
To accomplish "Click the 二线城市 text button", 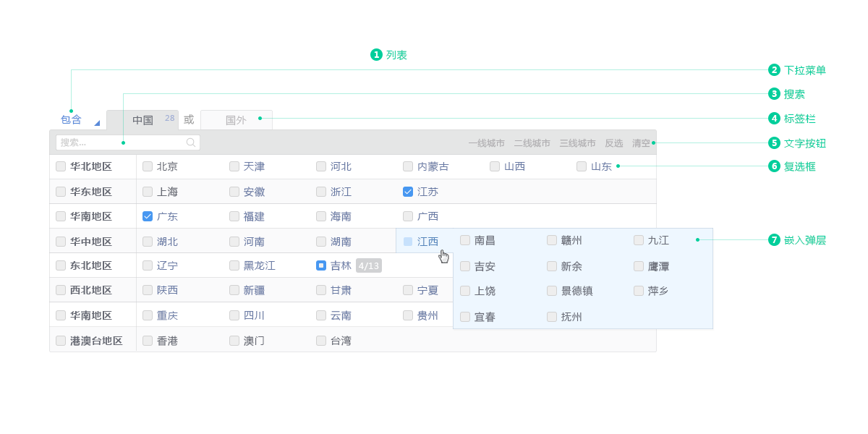I will pyautogui.click(x=532, y=143).
